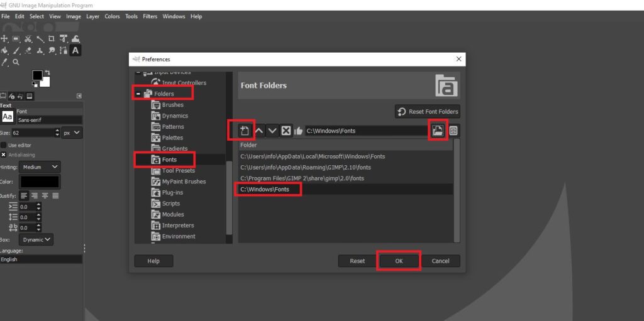
Task: Open the File menu
Action: [5, 16]
